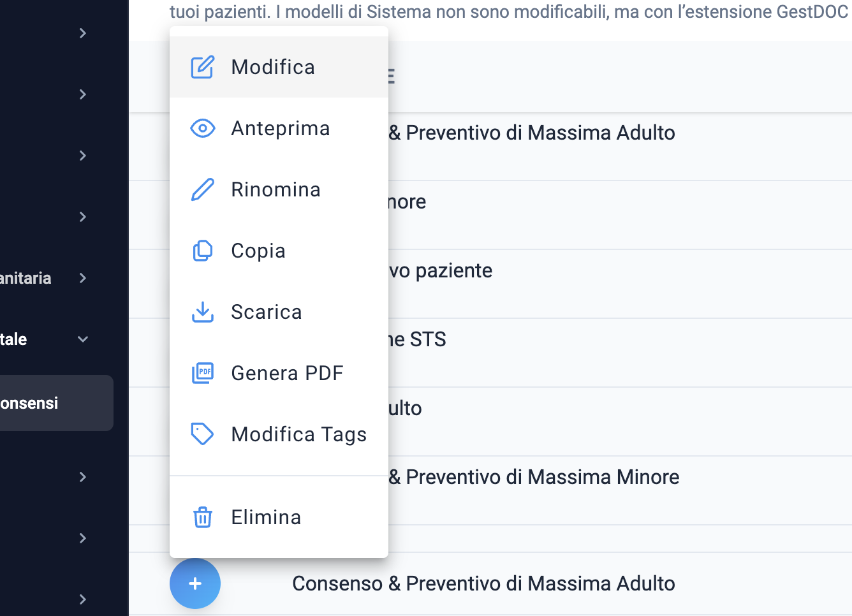852x616 pixels.
Task: Collapse the sidebar section ending in 'tale'
Action: pyautogui.click(x=82, y=339)
